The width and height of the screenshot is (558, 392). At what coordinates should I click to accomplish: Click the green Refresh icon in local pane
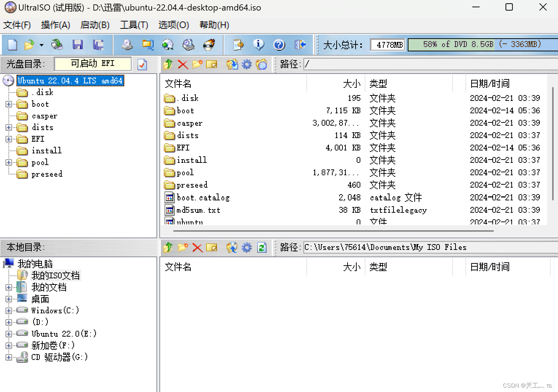[x=262, y=248]
